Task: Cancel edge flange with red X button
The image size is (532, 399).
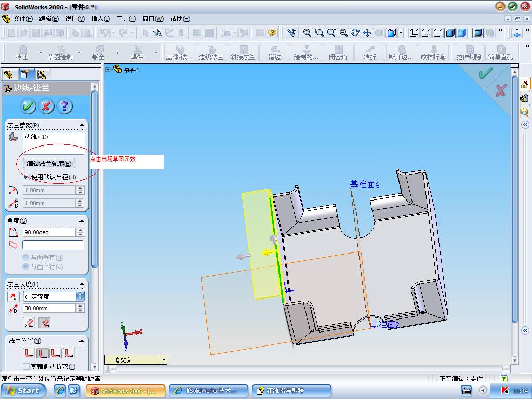Action: pyautogui.click(x=46, y=106)
